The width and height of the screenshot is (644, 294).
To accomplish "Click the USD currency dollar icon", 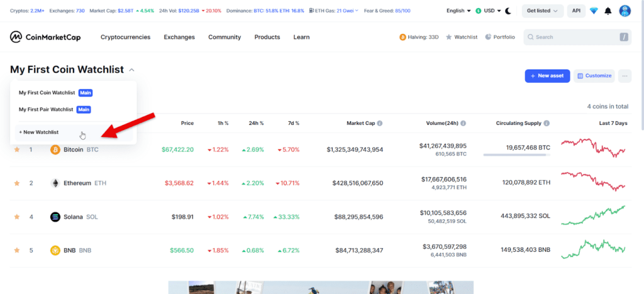I will pos(478,11).
